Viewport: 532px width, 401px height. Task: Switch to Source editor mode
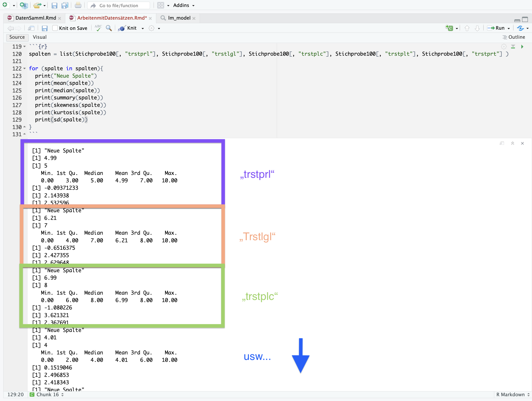pyautogui.click(x=17, y=37)
